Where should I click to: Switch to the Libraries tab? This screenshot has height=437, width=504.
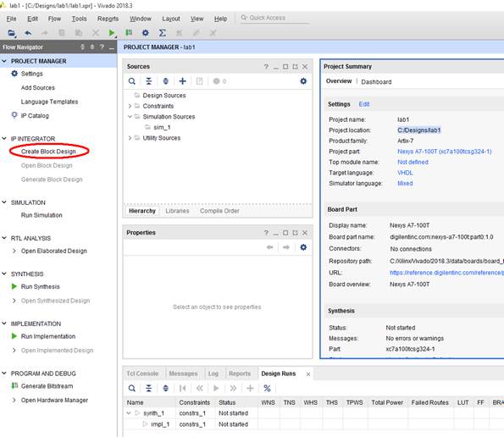tap(177, 211)
